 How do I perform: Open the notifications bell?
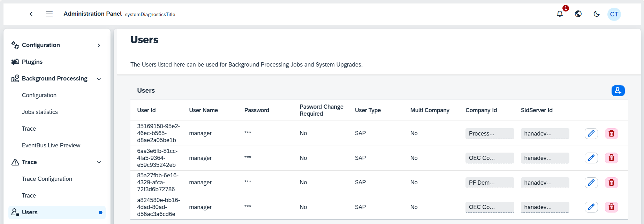(x=560, y=14)
